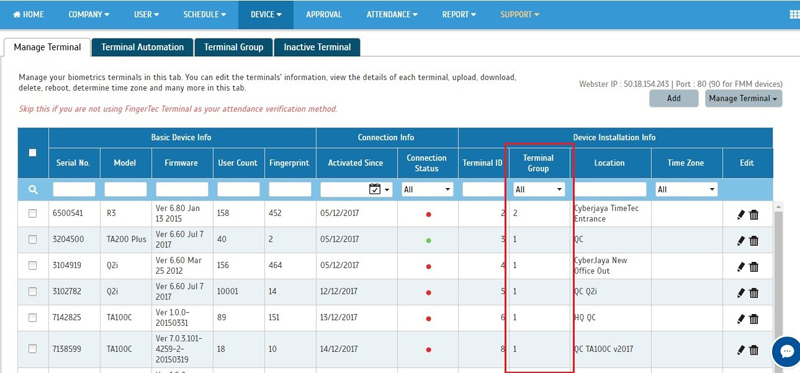Tick the select-all checkbox in table header
800x373 pixels.
(33, 153)
